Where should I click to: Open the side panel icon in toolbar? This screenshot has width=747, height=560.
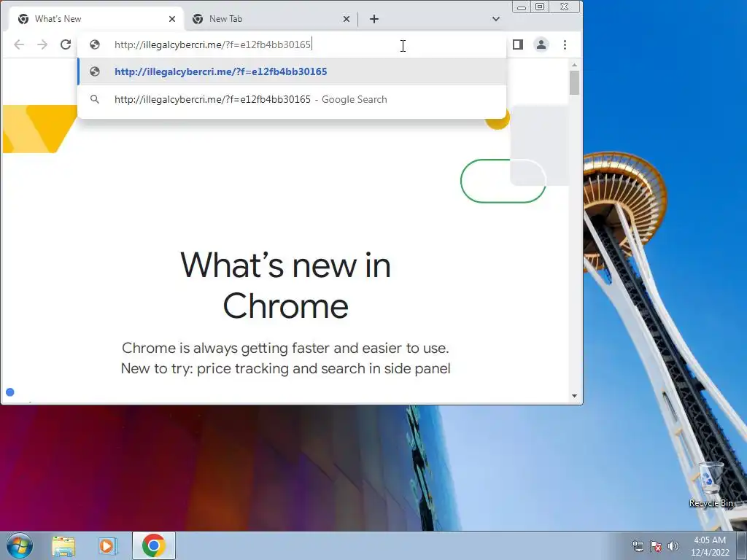(x=518, y=44)
